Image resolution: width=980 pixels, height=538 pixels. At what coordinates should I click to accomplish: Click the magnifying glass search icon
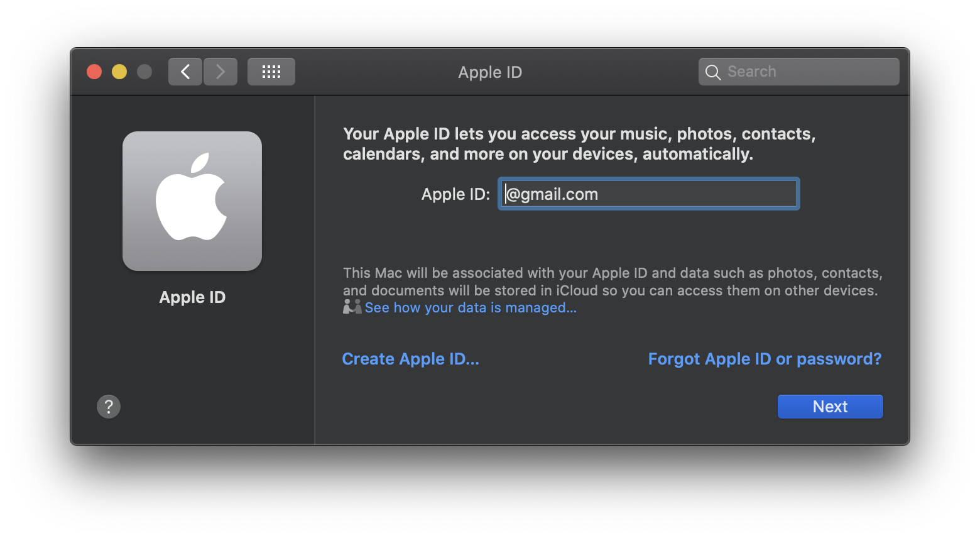pyautogui.click(x=713, y=72)
